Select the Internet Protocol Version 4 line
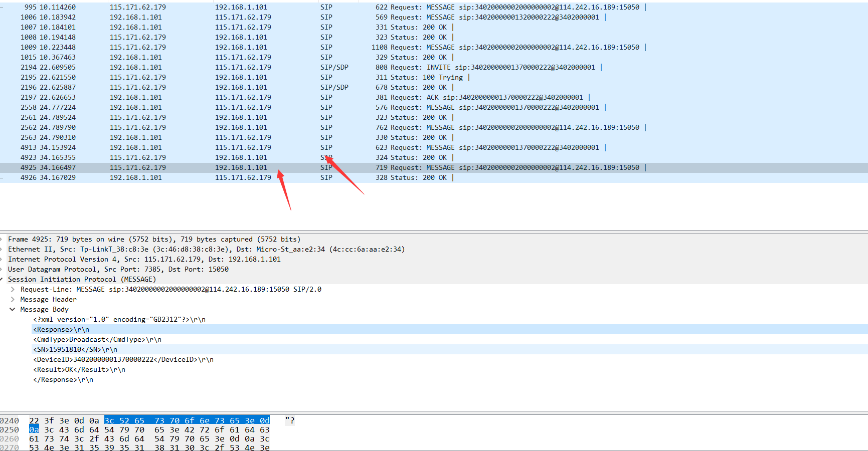868x451 pixels. [x=144, y=260]
